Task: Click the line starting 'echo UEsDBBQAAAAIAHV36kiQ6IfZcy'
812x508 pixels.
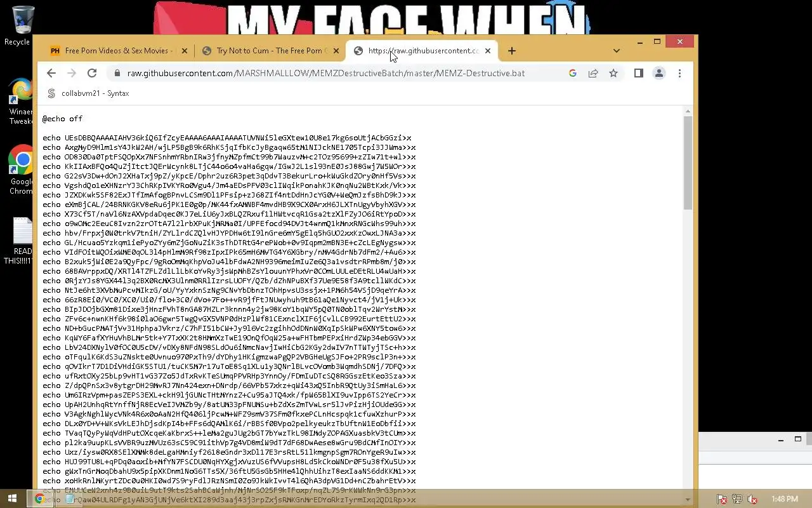Action: [x=227, y=138]
